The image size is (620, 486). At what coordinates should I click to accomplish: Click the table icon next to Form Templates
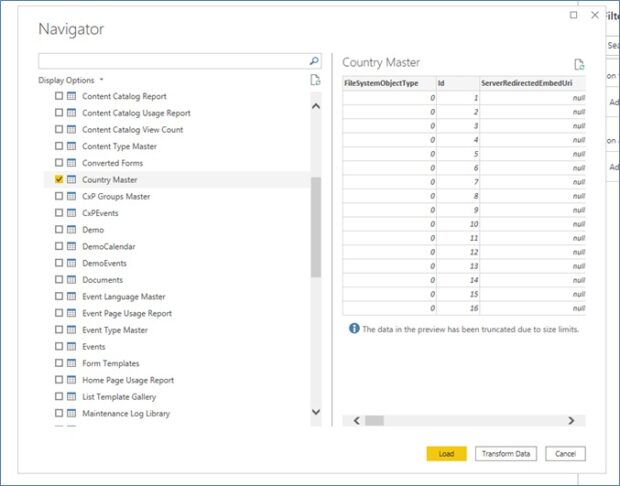[72, 363]
